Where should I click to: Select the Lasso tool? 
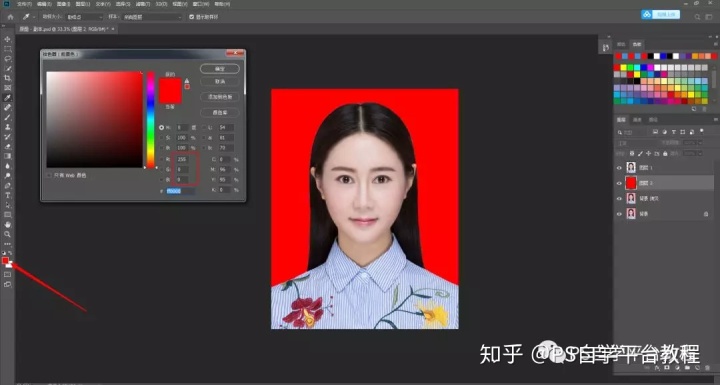(x=7, y=58)
